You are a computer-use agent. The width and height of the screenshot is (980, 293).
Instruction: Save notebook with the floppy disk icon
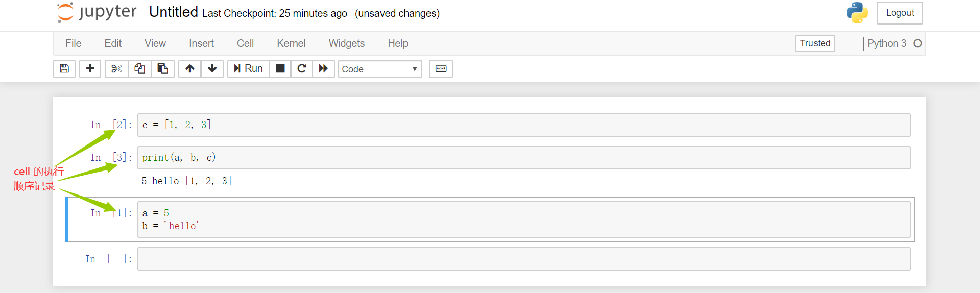(64, 68)
